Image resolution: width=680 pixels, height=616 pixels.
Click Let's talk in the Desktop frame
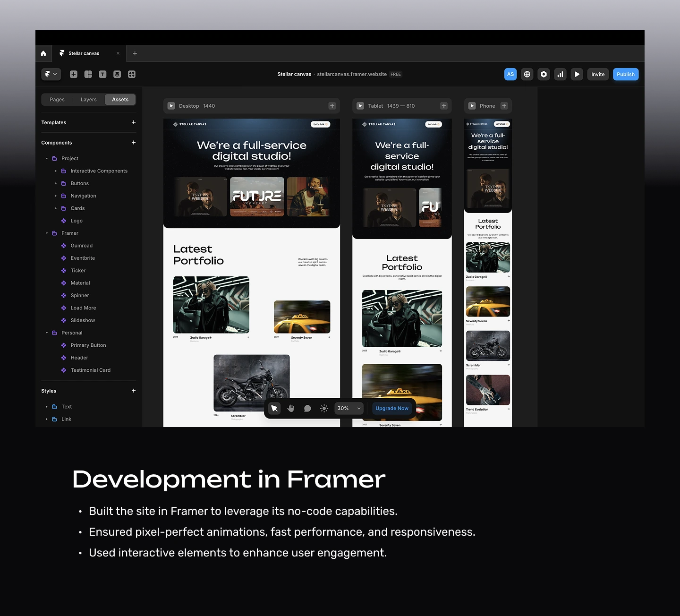coord(321,124)
